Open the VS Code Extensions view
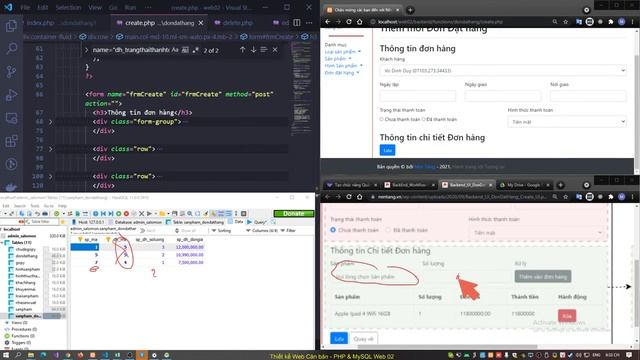 click(x=11, y=141)
